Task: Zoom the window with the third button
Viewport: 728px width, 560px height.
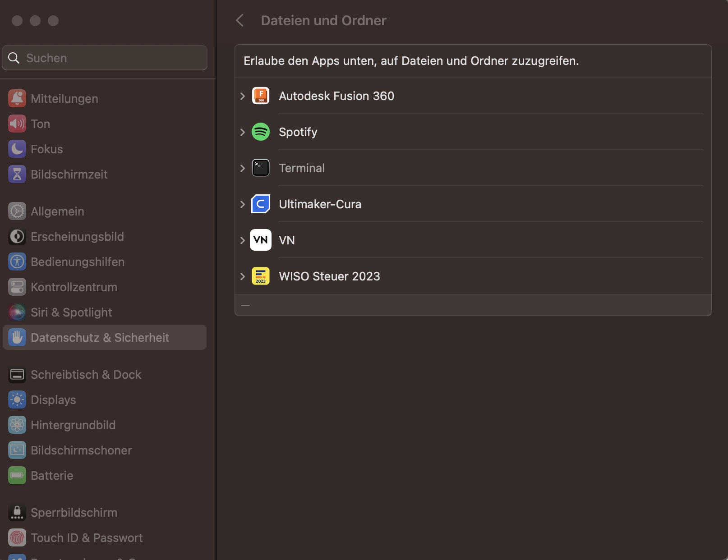Action: 53,21
